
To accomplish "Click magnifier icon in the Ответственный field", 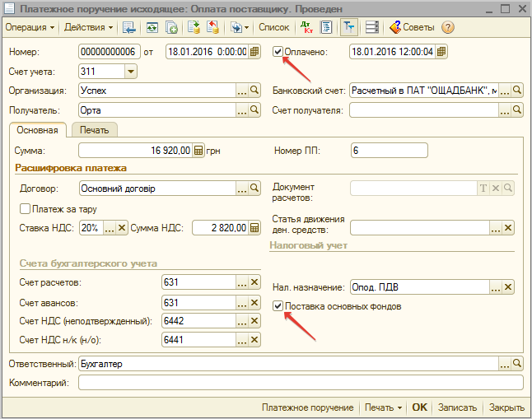I will [x=517, y=363].
